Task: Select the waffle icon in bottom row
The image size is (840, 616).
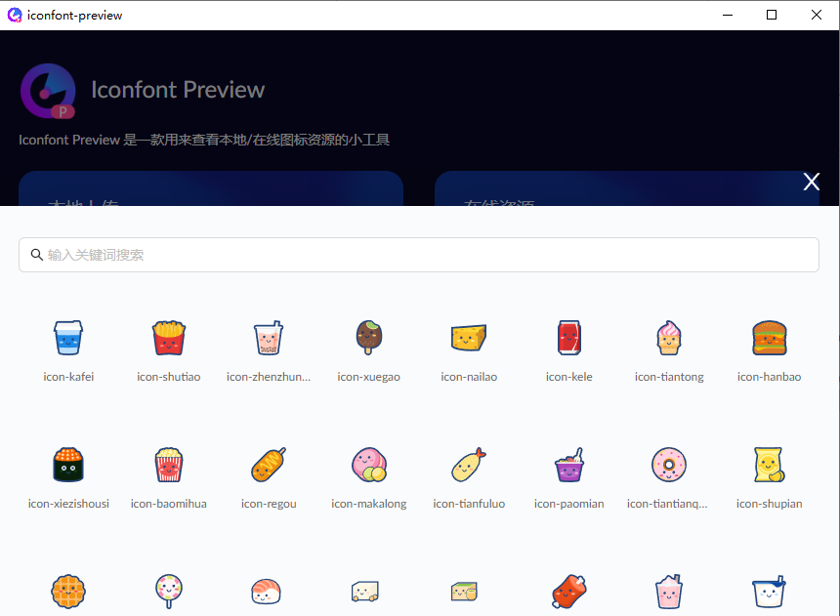Action: [x=68, y=592]
